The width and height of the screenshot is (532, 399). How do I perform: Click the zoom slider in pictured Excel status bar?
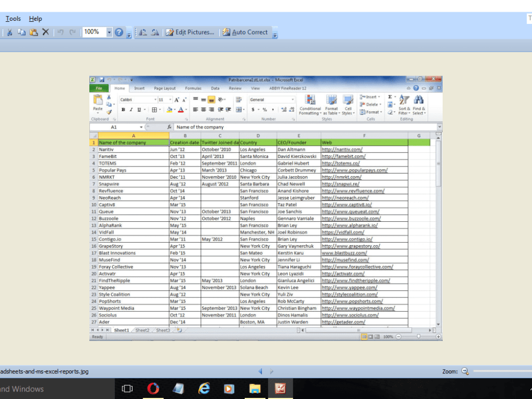(418, 337)
